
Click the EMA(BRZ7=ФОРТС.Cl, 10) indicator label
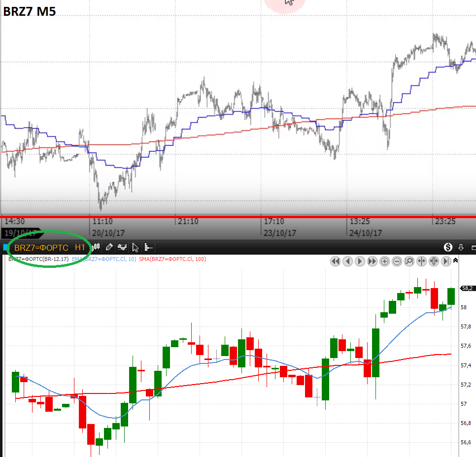pos(104,259)
